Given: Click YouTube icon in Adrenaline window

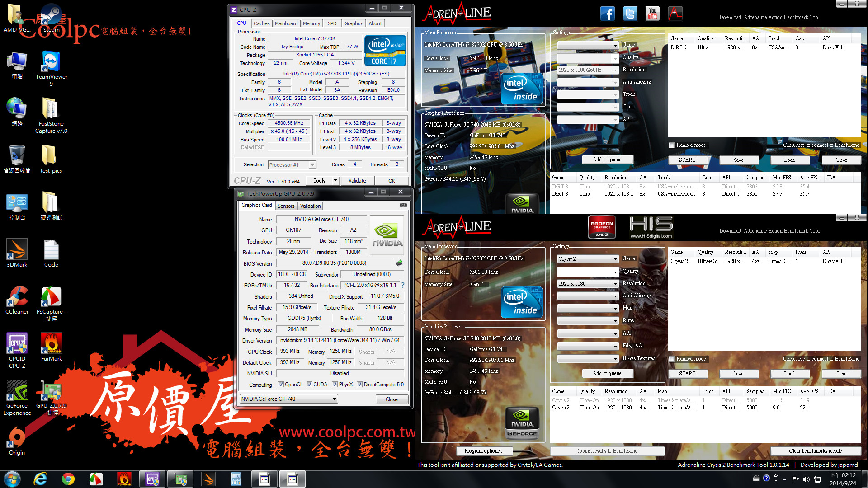Looking at the screenshot, I should tap(652, 14).
